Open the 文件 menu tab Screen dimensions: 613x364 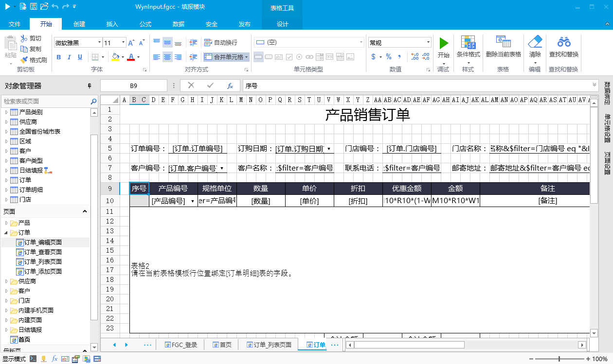pyautogui.click(x=15, y=24)
